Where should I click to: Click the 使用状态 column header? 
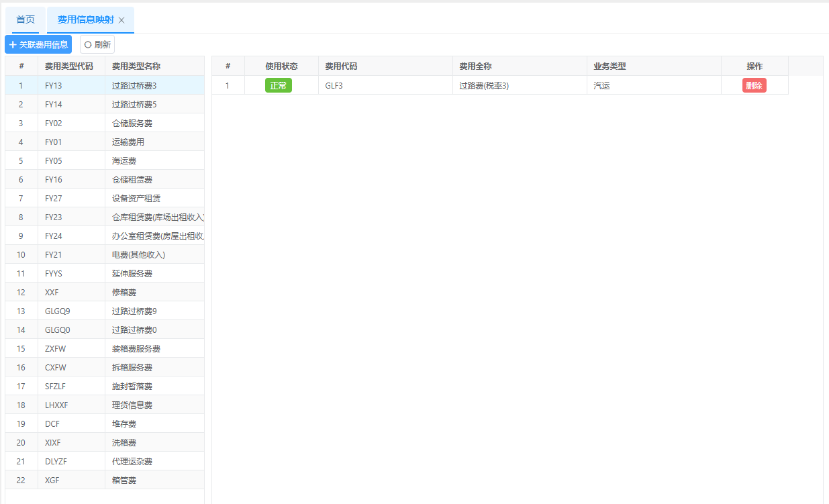click(281, 66)
